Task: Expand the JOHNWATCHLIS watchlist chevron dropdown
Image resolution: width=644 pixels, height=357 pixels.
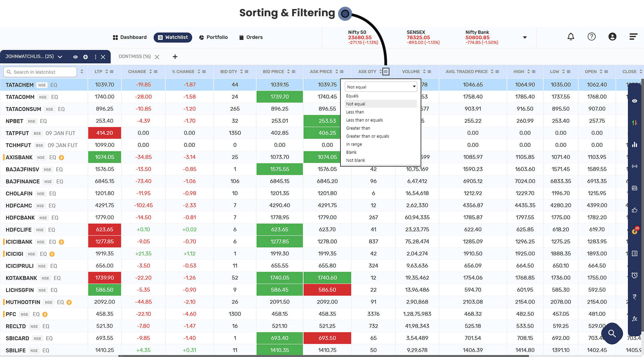Action: 60,57
